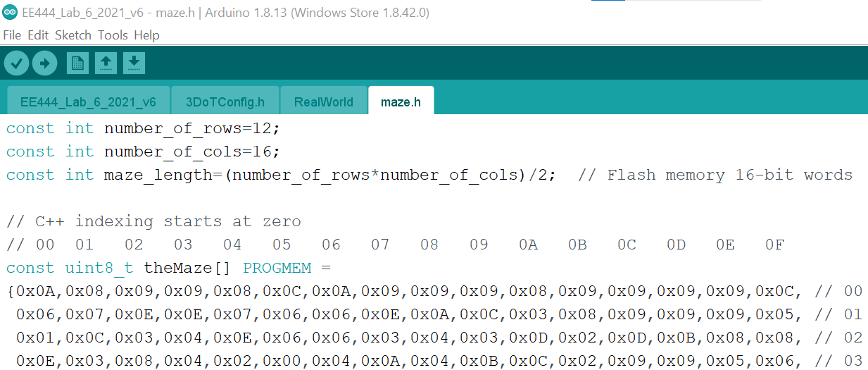Open the File menu
Screen dimensions: 868x370
tap(12, 35)
